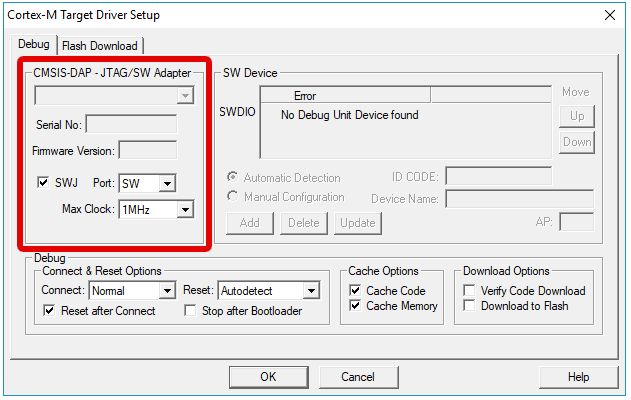Screen dimensions: 631x400
Task: Enable Stop after Bootloader option
Action: (192, 311)
